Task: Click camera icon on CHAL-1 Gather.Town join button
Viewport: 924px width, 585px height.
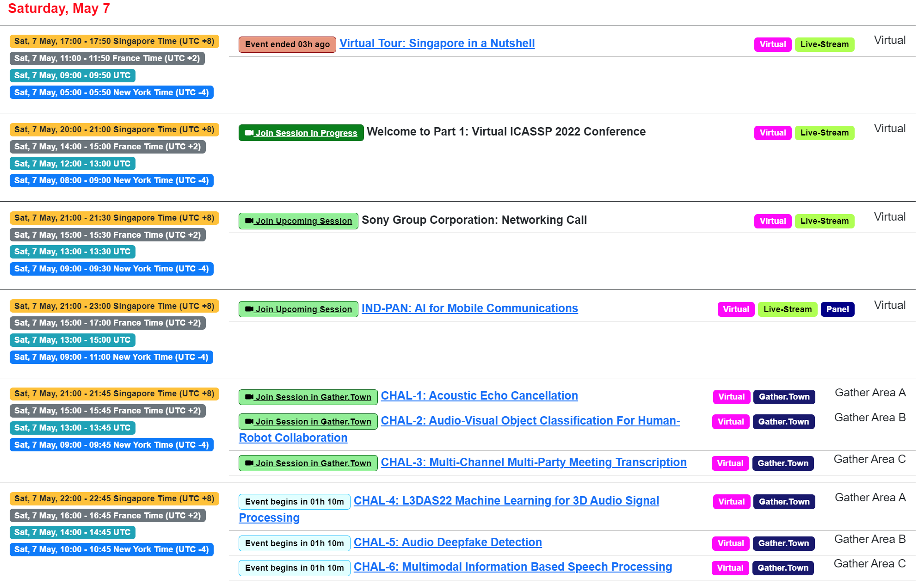Action: tap(249, 397)
